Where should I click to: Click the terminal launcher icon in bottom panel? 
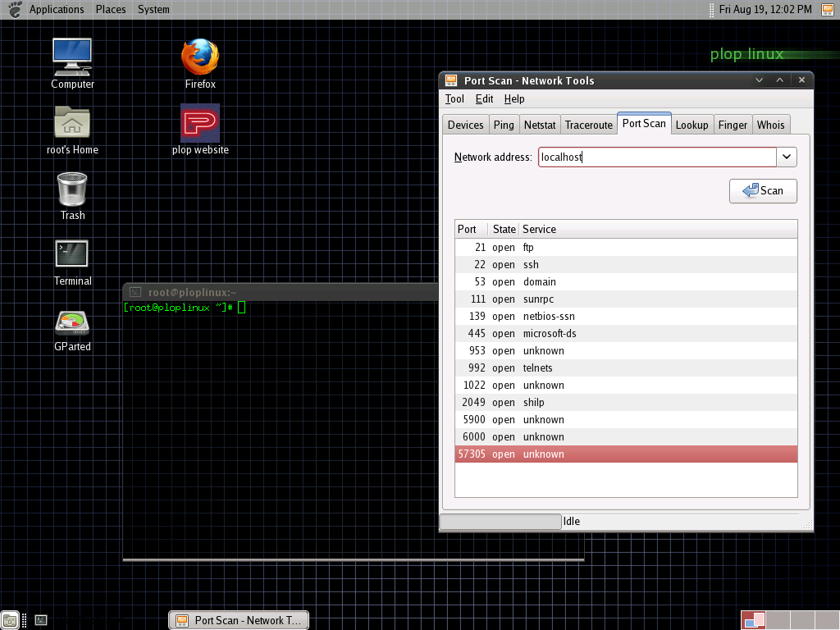pyautogui.click(x=41, y=620)
